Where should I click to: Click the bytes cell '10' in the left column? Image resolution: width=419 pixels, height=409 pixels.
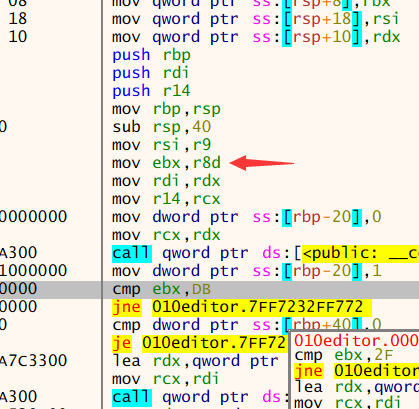(18, 37)
